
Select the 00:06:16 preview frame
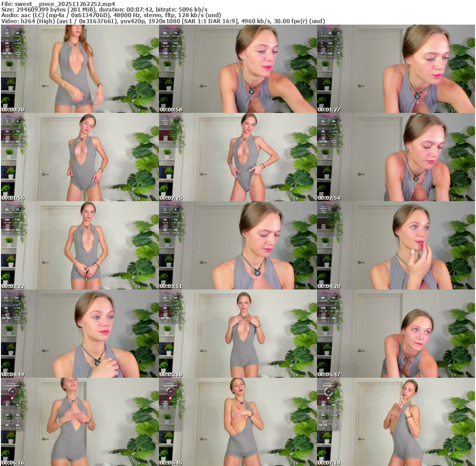coord(79,422)
